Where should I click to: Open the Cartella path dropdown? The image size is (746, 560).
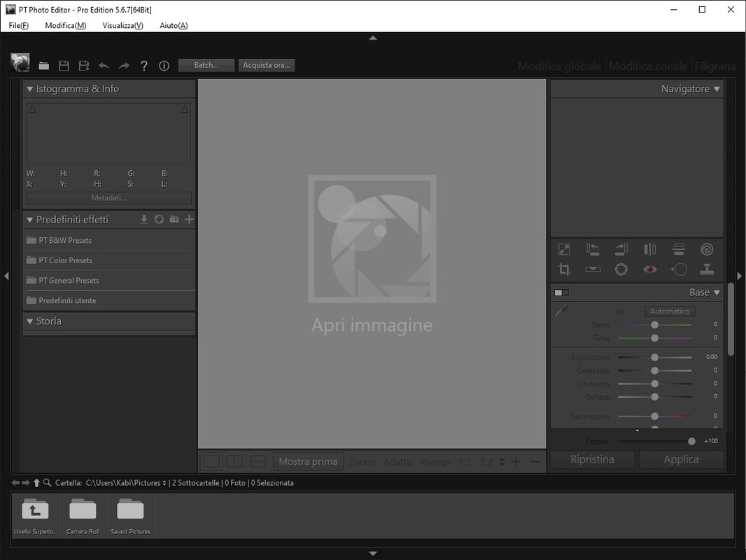pos(164,483)
